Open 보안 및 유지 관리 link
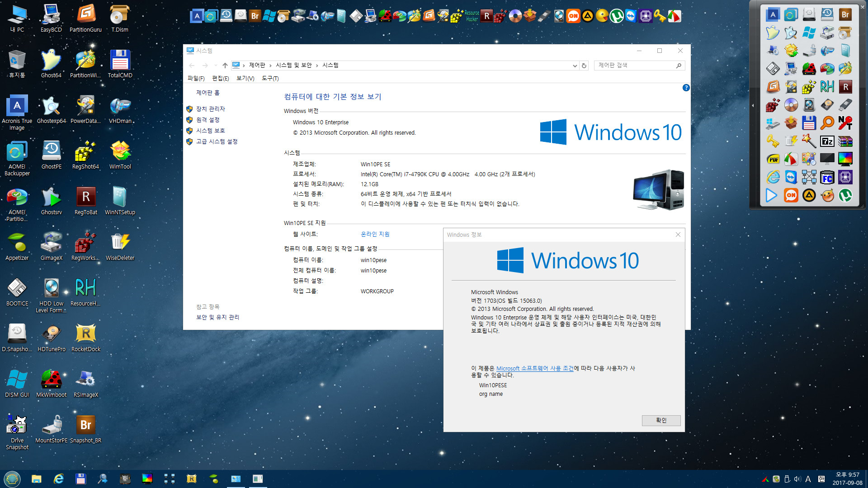The image size is (868, 488). [217, 317]
